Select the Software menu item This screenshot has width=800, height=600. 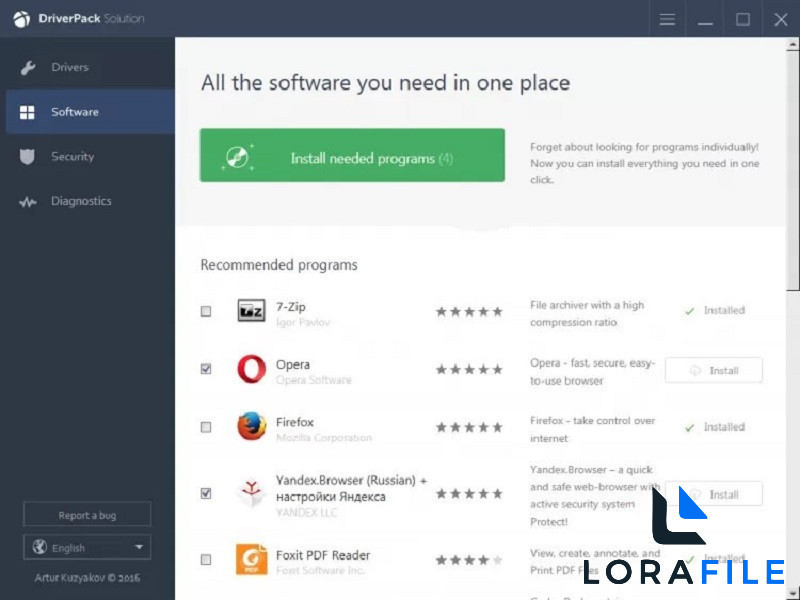tap(90, 112)
